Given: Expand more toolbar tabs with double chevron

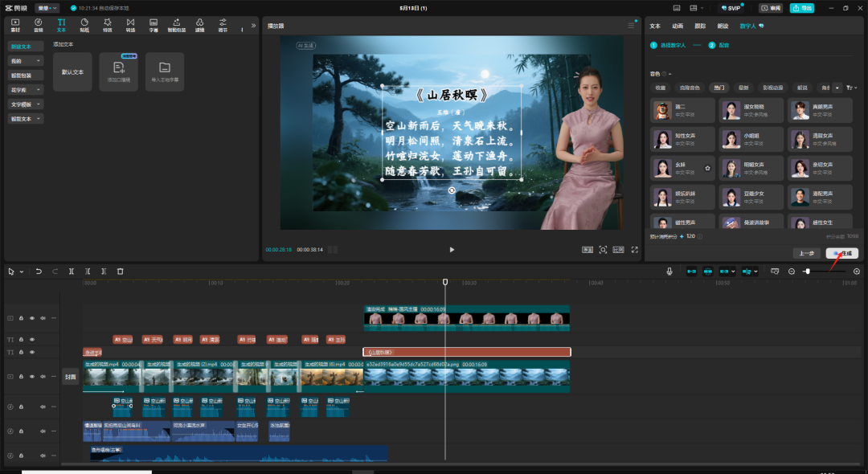Looking at the screenshot, I should (x=254, y=25).
